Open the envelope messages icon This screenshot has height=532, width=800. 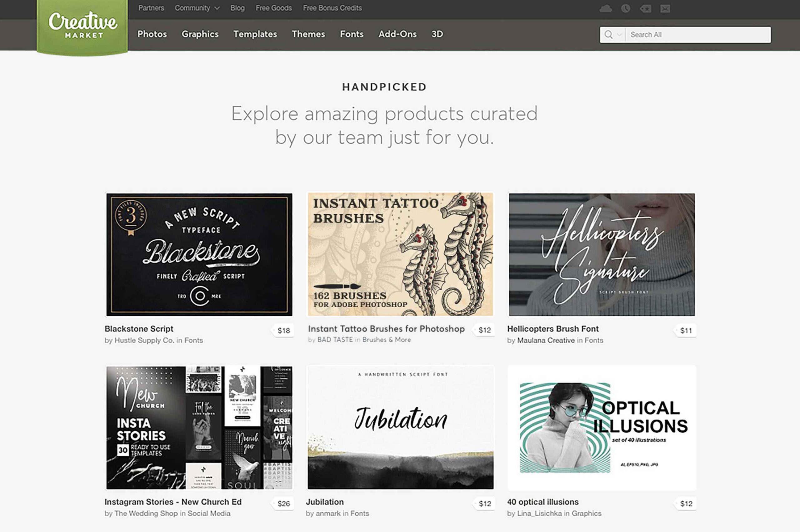[665, 8]
